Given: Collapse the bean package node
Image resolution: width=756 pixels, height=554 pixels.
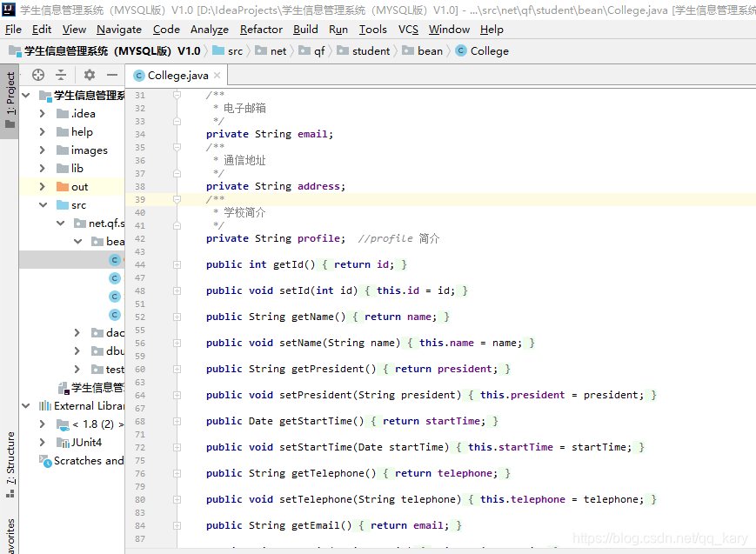Looking at the screenshot, I should [78, 242].
